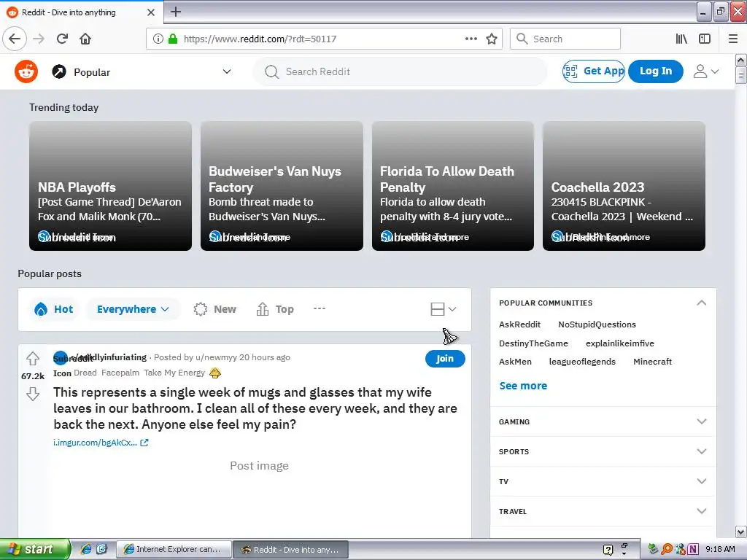Expand the TV section
The width and height of the screenshot is (747, 560).
(603, 481)
